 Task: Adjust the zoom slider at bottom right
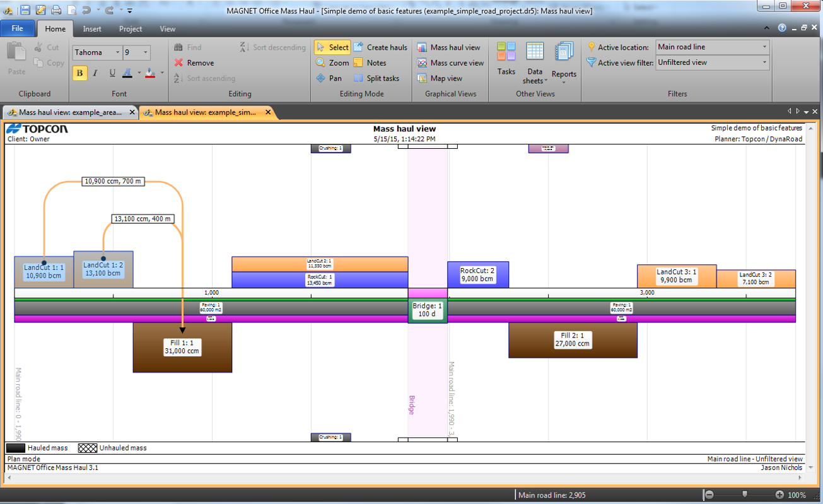pyautogui.click(x=745, y=495)
